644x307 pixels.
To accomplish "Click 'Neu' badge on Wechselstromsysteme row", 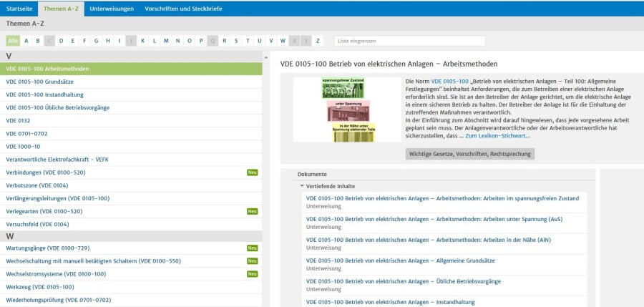I will pyautogui.click(x=252, y=274).
